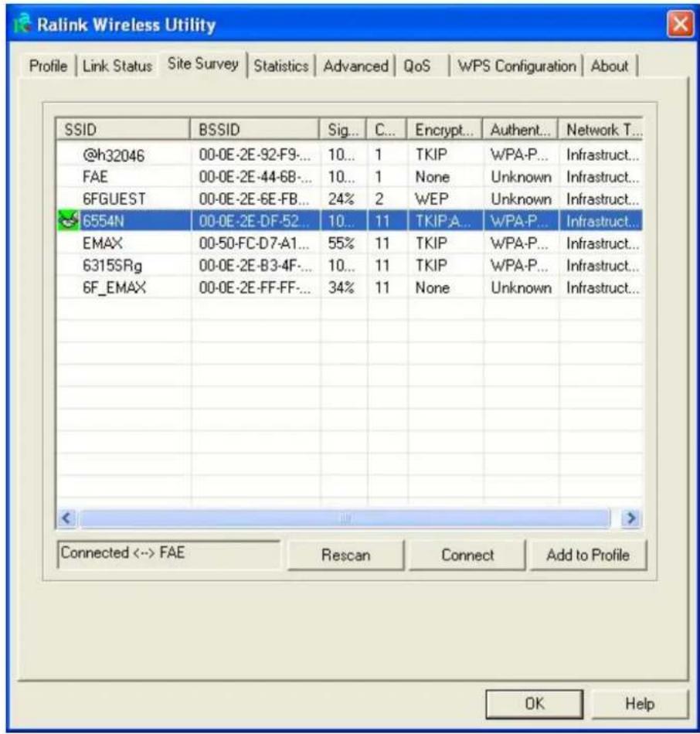Click the 55% signal value
The width and height of the screenshot is (700, 734).
click(341, 243)
